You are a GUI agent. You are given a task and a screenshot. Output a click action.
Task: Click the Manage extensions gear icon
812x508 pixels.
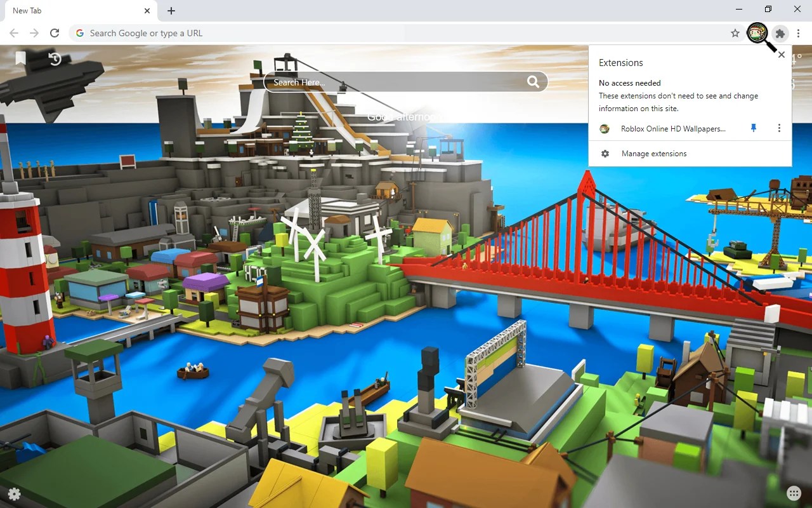point(605,154)
